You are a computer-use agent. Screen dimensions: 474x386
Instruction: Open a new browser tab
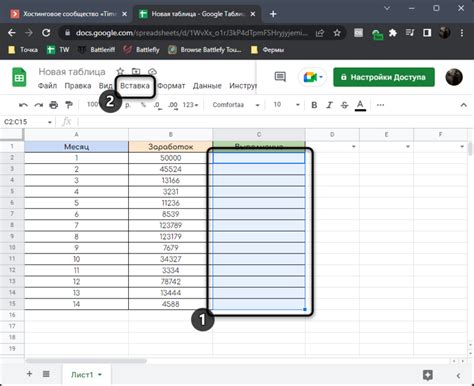[x=273, y=14]
